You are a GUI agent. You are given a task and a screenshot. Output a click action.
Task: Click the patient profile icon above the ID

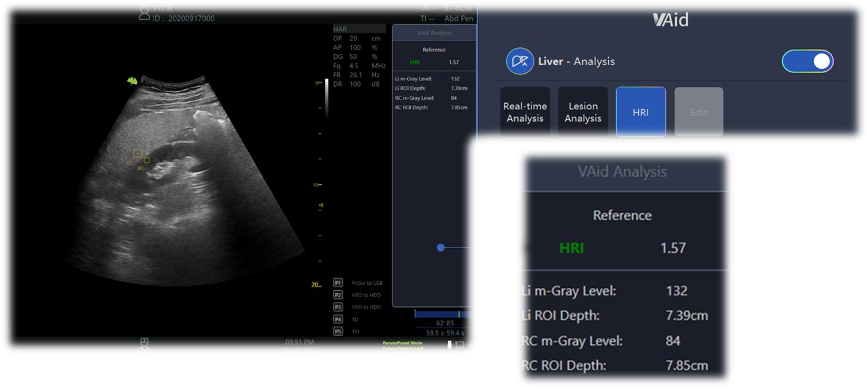(x=145, y=12)
